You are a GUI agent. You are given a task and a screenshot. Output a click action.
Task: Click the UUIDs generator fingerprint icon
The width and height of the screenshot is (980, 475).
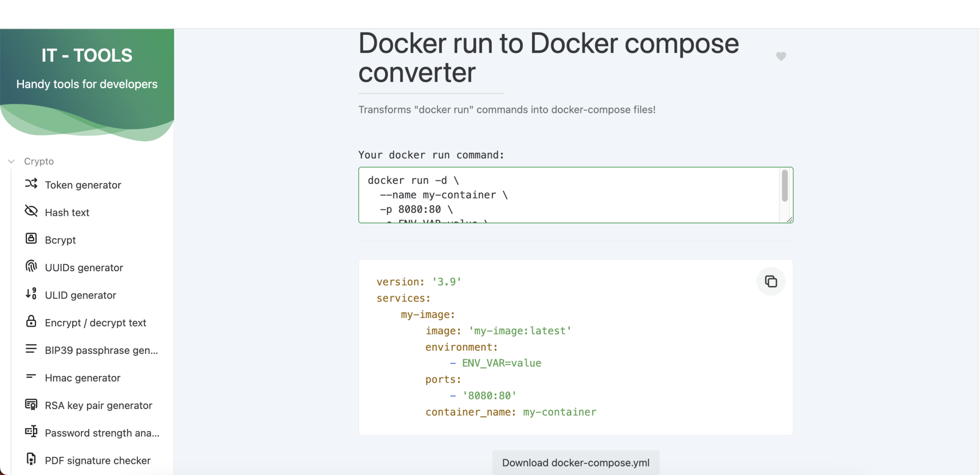pos(31,266)
